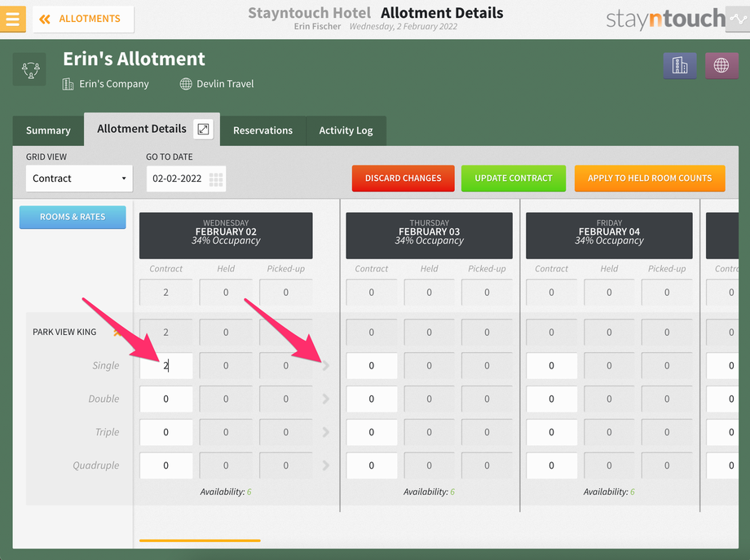Edit Single contract field for February 04
The image size is (750, 560).
coord(552,366)
